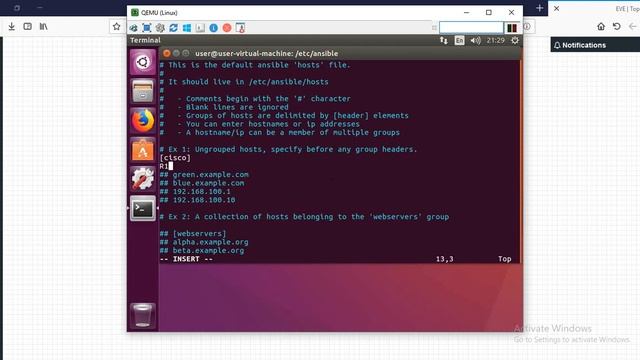The width and height of the screenshot is (640, 360).
Task: Launch Firefox from the Ubuntu launcher
Action: click(x=142, y=120)
